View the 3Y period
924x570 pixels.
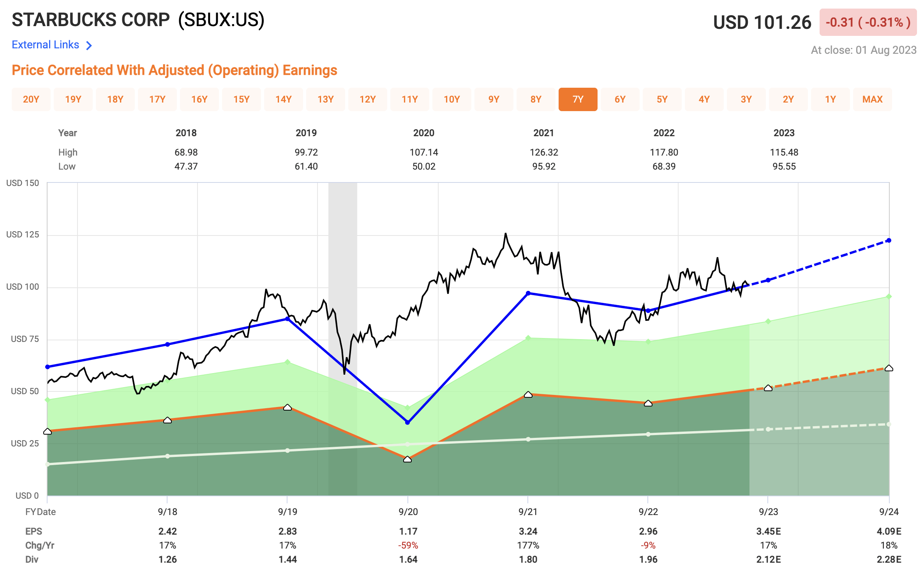[746, 99]
